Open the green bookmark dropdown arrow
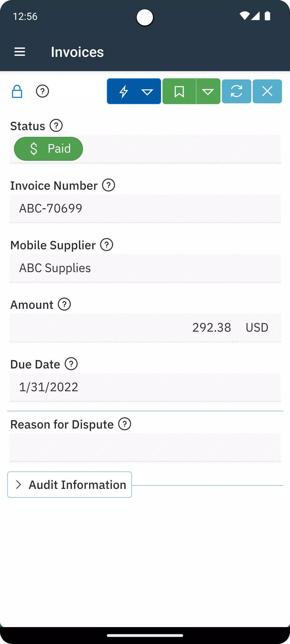The image size is (290, 644). tap(208, 92)
